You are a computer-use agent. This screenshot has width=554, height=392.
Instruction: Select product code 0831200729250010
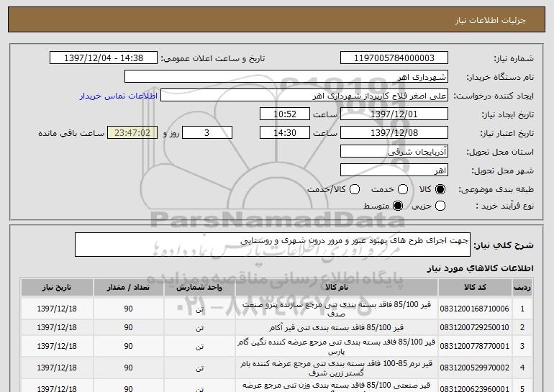[475, 327]
